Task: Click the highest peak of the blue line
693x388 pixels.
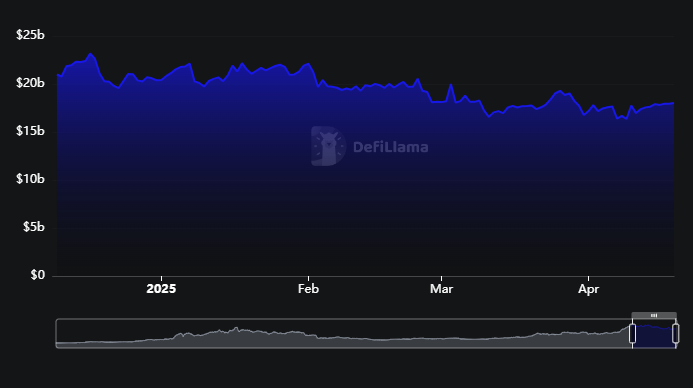Action: pyautogui.click(x=91, y=54)
